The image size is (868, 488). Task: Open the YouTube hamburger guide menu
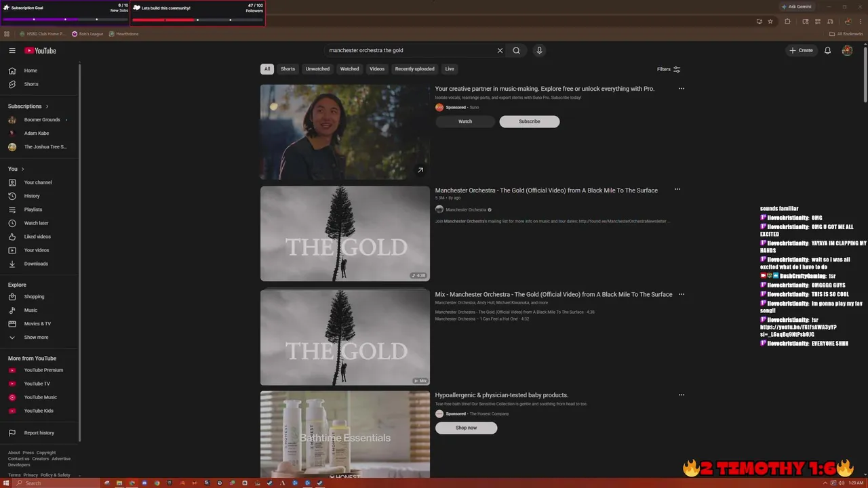point(12,51)
